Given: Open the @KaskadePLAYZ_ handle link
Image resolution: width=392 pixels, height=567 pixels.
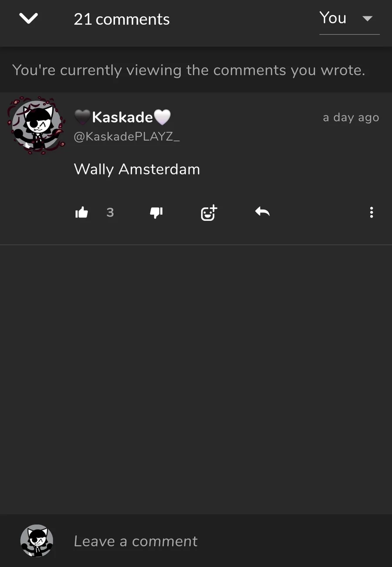Looking at the screenshot, I should 127,136.
